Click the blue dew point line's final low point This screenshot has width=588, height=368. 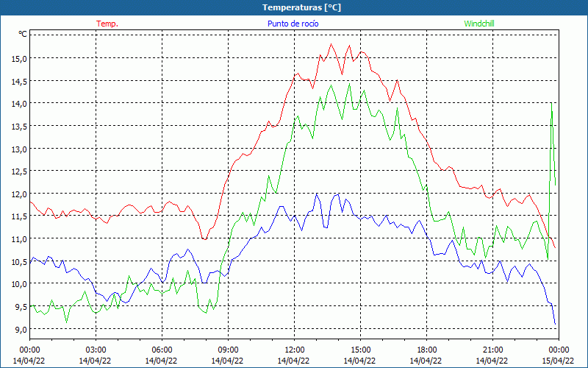click(x=555, y=324)
